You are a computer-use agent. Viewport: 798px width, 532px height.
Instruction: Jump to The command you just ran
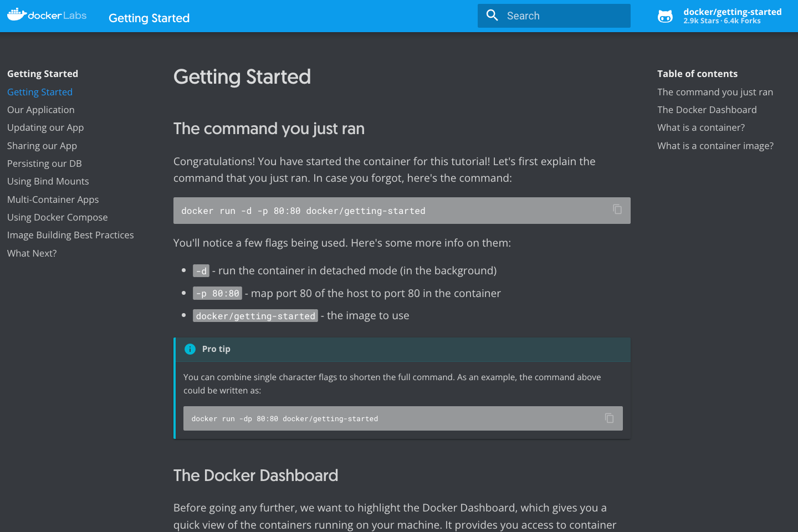click(715, 92)
